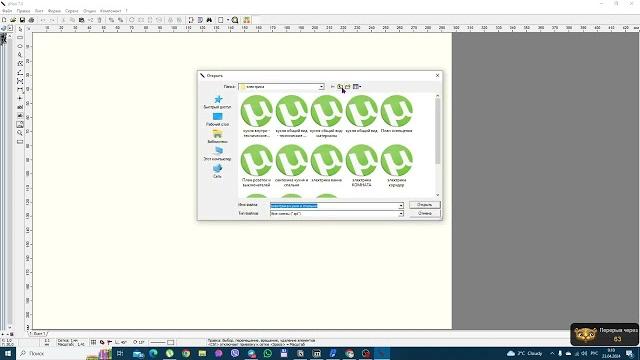
Task: Select the magnifier Zoom tool in left toolbar
Action: pos(20,133)
